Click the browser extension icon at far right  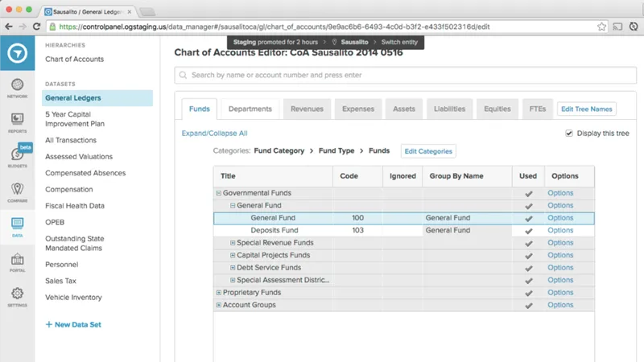pyautogui.click(x=634, y=27)
